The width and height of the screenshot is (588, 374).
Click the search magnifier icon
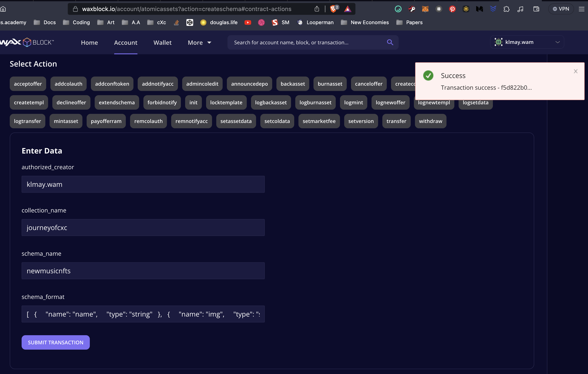(x=390, y=42)
